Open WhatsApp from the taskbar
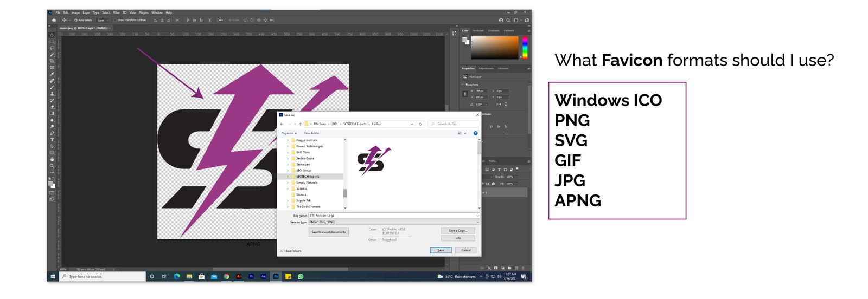The width and height of the screenshot is (868, 299). point(301,276)
